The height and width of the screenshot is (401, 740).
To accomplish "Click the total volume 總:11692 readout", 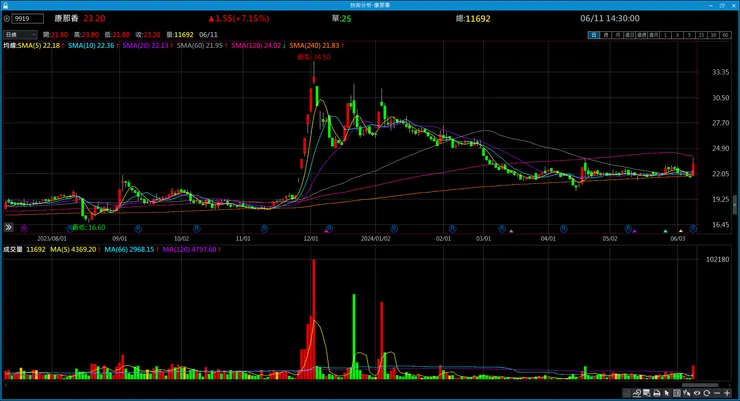I will 473,19.
